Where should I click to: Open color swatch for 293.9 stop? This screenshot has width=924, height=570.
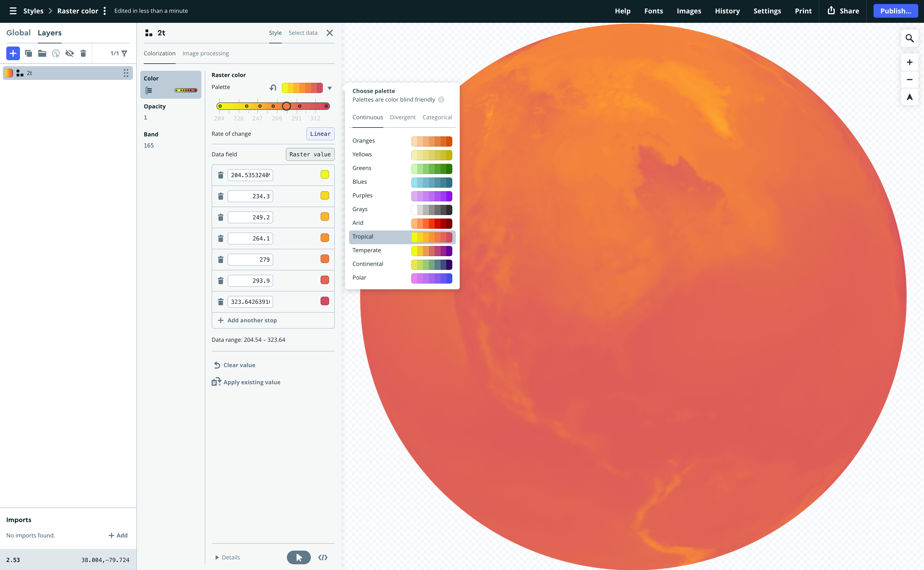325,280
